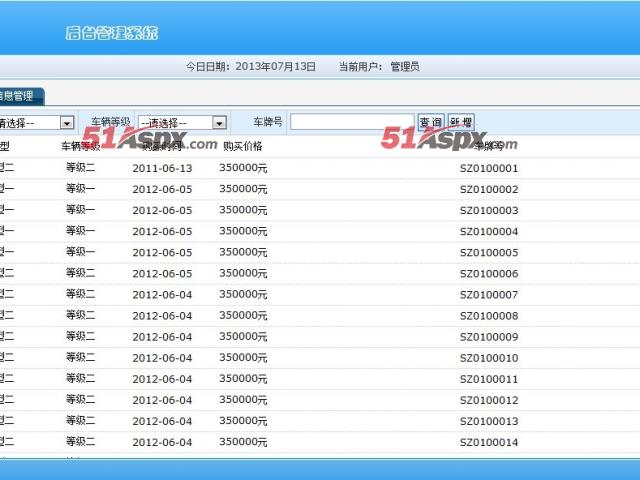640x480 pixels.
Task: Click the 后台管理系统 header title
Action: click(111, 33)
